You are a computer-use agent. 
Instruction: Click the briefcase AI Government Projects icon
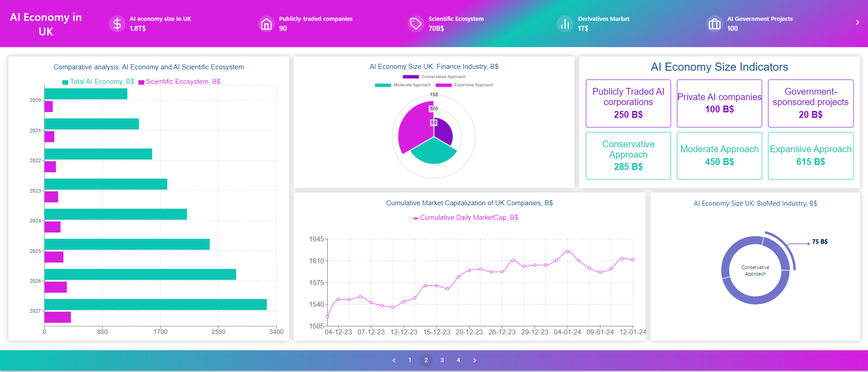(x=714, y=24)
